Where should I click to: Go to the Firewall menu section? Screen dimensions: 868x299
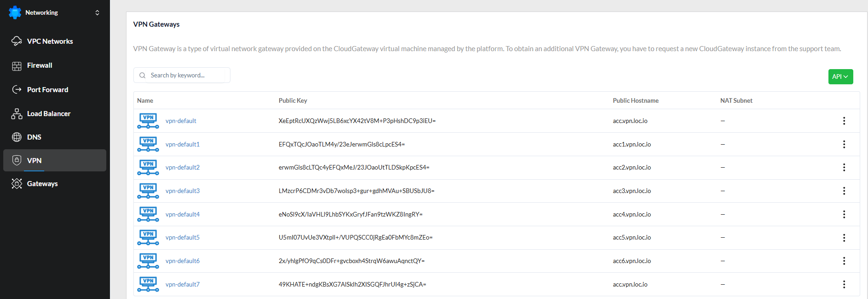click(x=40, y=65)
